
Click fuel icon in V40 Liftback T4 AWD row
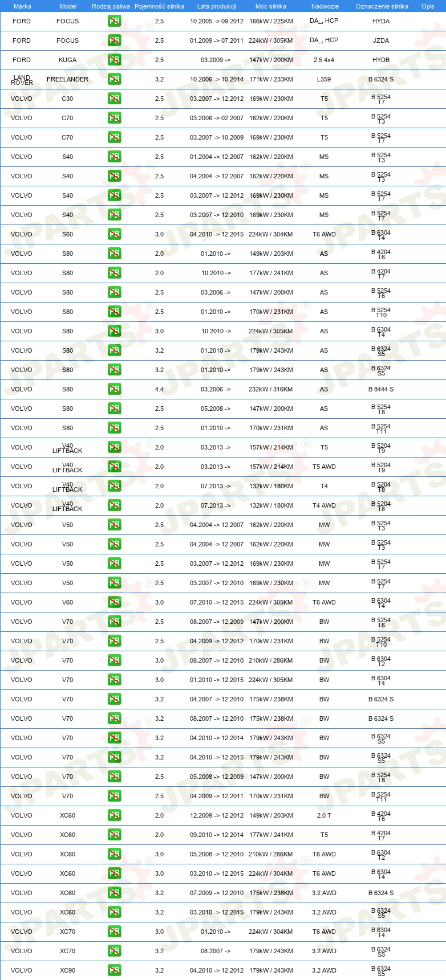pyautogui.click(x=114, y=505)
